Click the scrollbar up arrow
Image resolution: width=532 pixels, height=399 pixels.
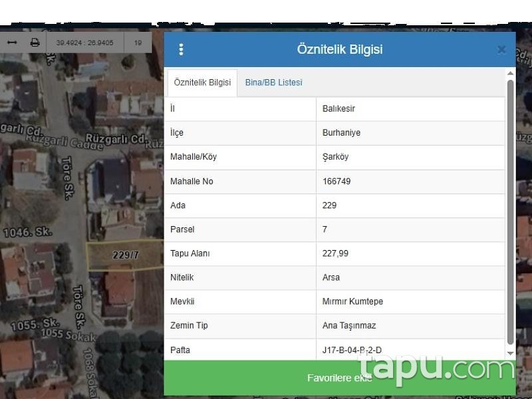(510, 73)
